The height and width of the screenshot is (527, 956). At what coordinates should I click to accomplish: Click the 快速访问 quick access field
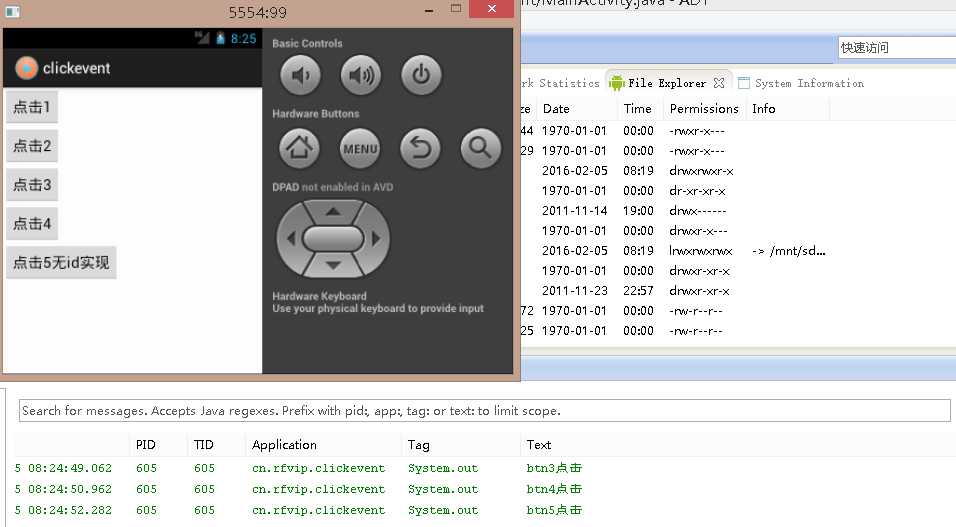point(897,48)
